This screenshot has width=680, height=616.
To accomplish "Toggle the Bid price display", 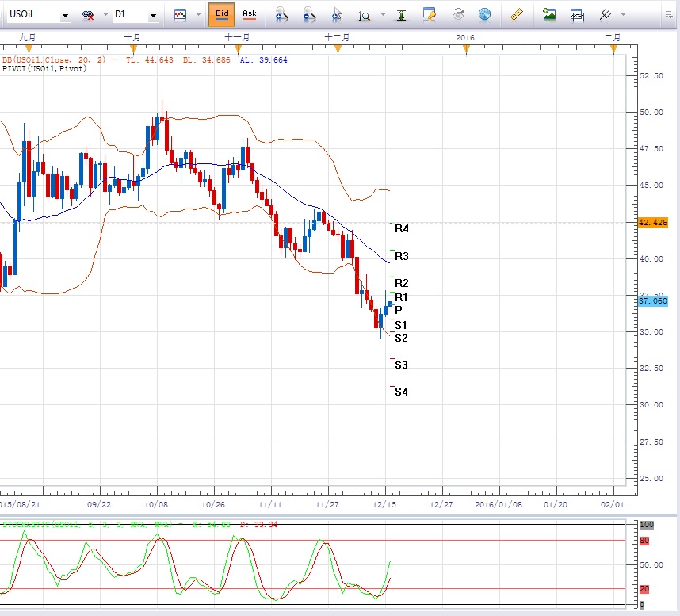I will coord(222,14).
